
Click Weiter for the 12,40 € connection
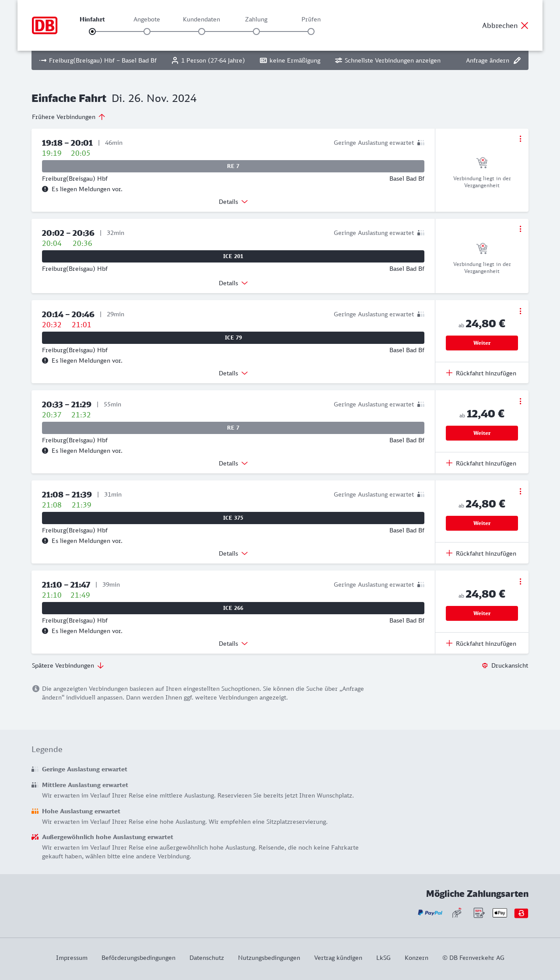coord(482,433)
